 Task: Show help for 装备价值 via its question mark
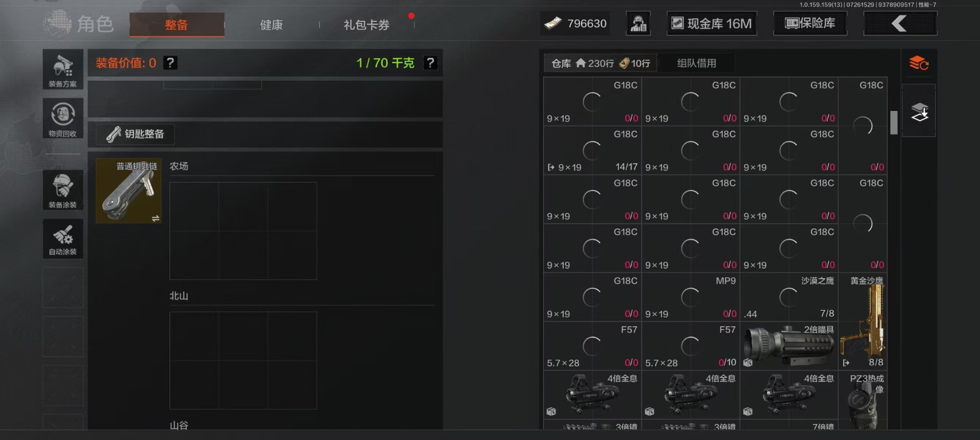(x=170, y=63)
